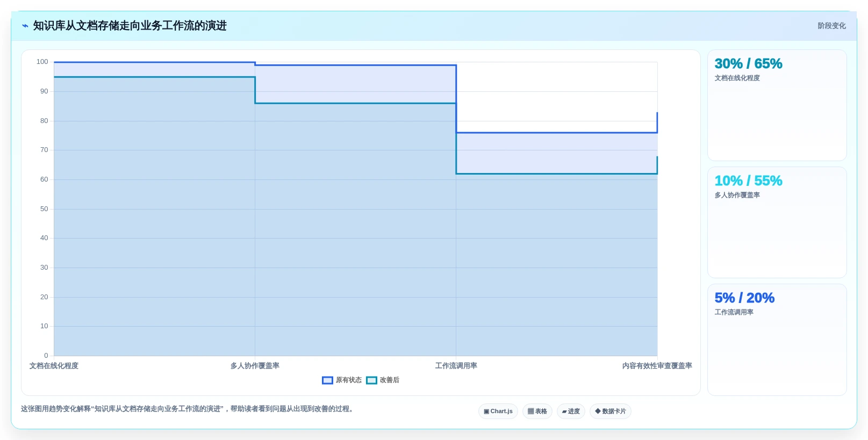868x440 pixels.
Task: Select the Chart.js tag chip
Action: 498,412
